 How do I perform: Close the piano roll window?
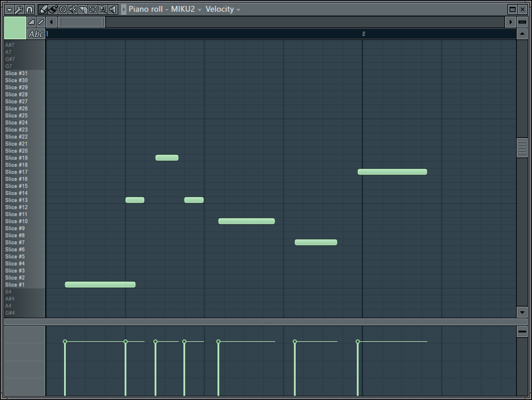523,9
